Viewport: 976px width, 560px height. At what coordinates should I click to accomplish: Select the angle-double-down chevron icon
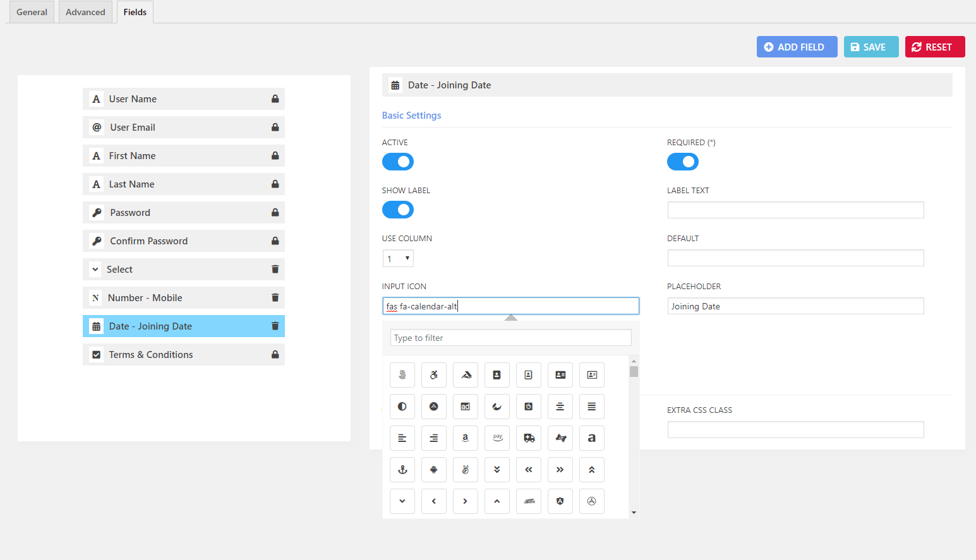click(497, 469)
